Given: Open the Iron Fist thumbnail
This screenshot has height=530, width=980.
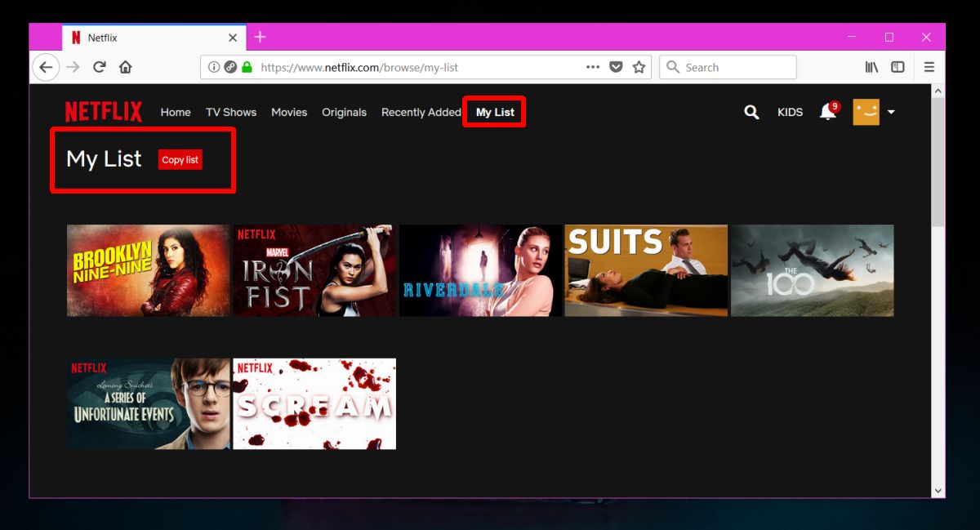Looking at the screenshot, I should [x=314, y=270].
